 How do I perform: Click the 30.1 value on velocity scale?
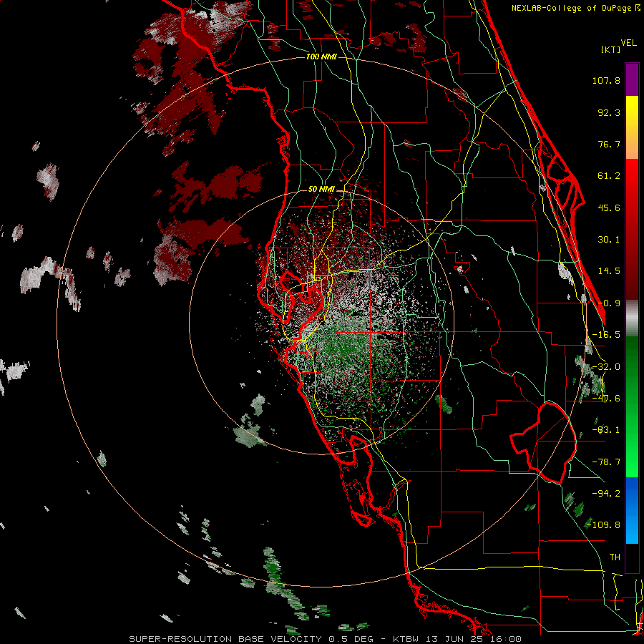coord(609,240)
